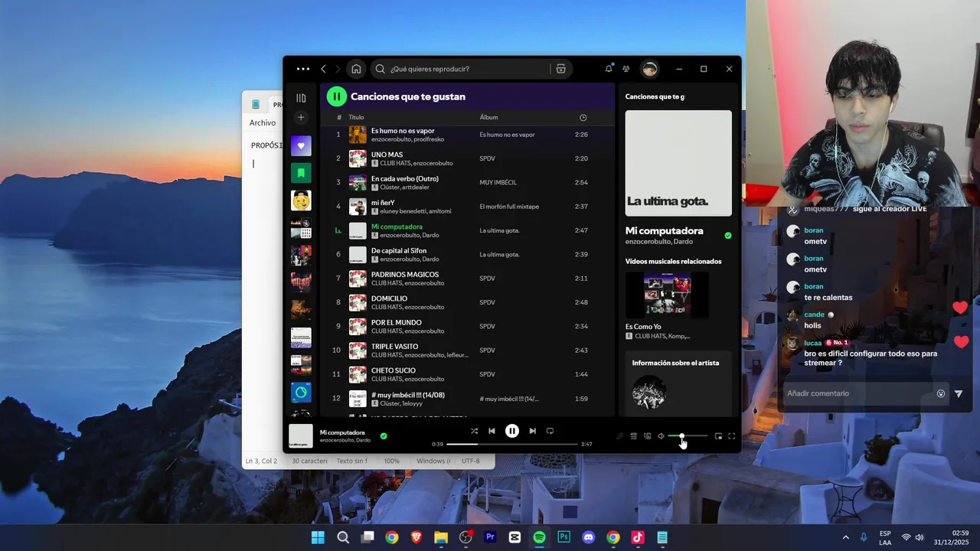Open Spotify notifications bell
The image size is (980, 551).
609,69
